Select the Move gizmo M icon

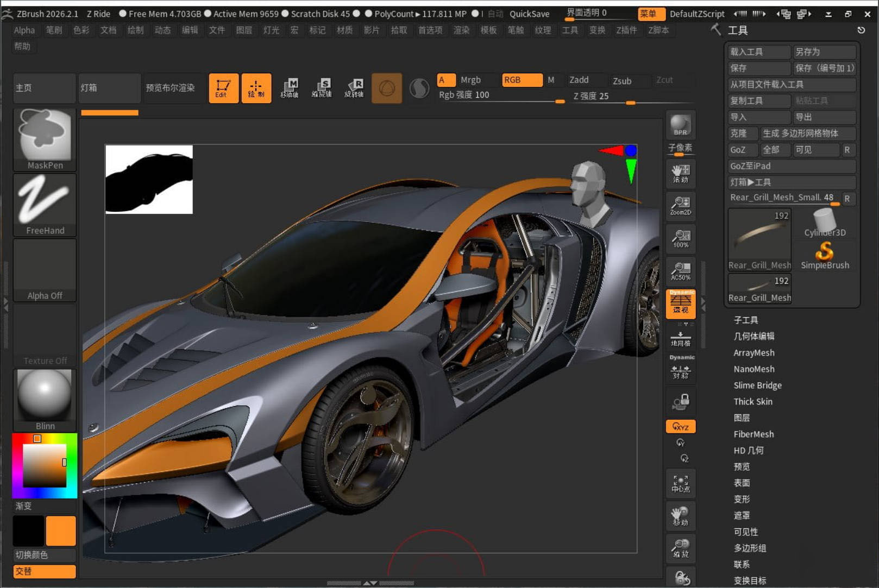(289, 88)
